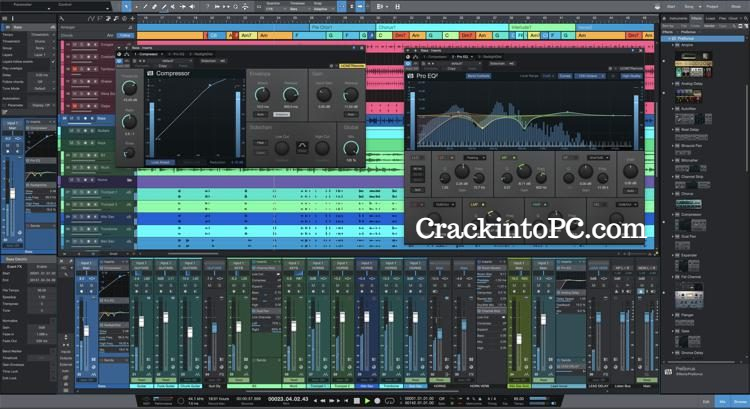Select 1 - Compressor tab in Pro EQ window

click(434, 57)
